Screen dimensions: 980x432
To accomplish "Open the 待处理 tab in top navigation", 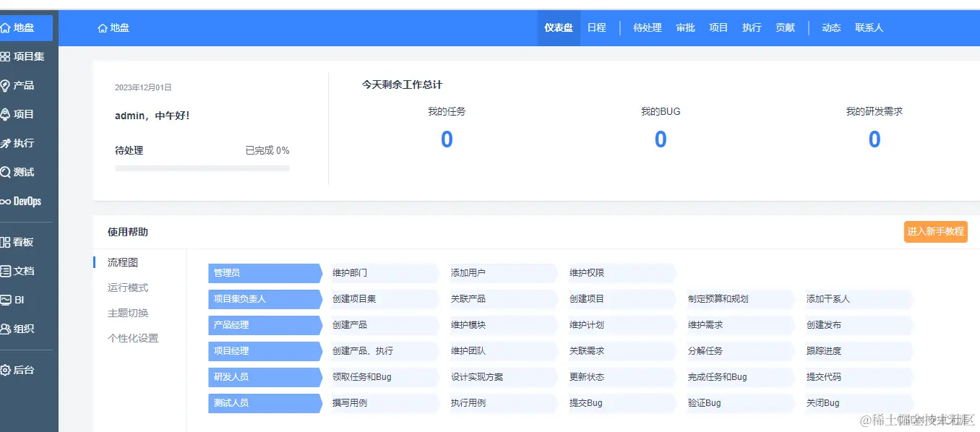I will 647,27.
